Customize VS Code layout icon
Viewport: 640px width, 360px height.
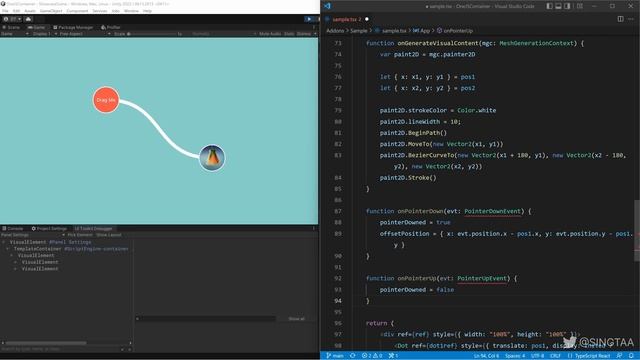tap(580, 6)
